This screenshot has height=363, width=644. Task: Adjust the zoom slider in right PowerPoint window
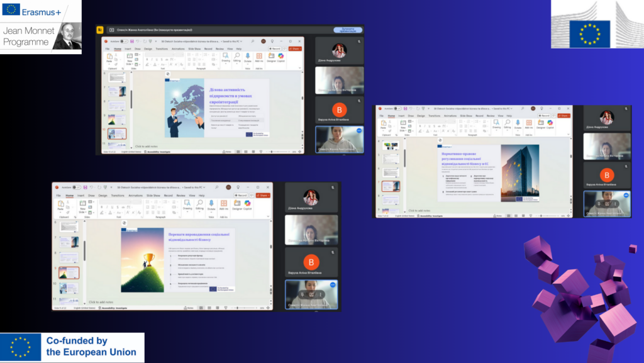[548, 216]
